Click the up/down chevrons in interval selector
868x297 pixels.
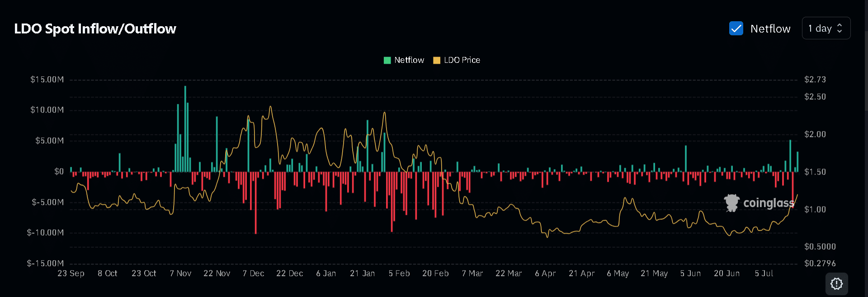(840, 28)
